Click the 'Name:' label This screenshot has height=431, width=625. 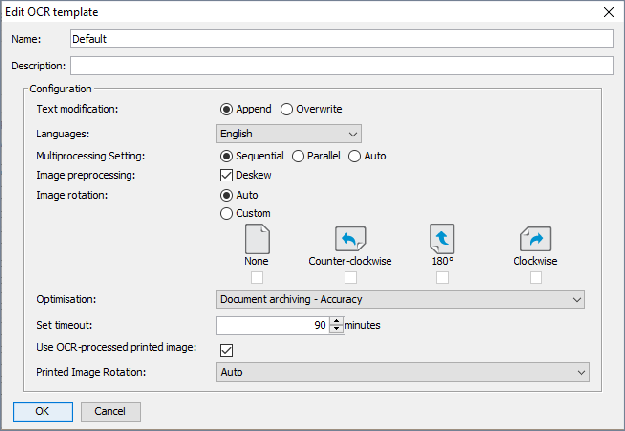tap(26, 39)
